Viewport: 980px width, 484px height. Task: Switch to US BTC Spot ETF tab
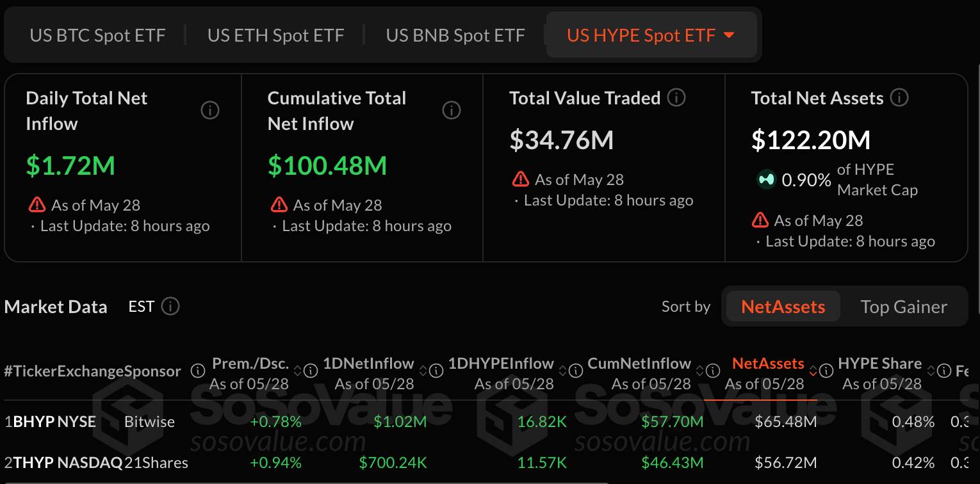tap(97, 35)
